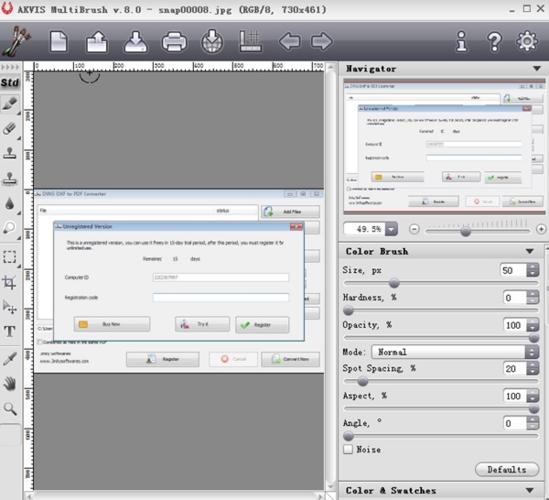Select the Eraser tool

pos(10,129)
